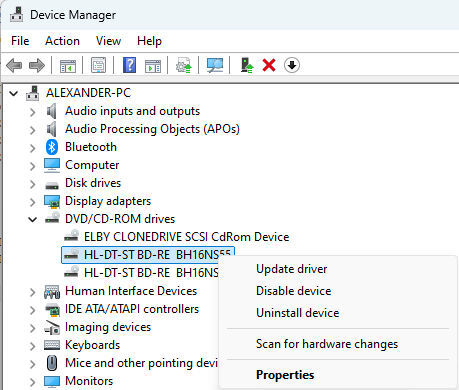Select the highlighted HL-DT-ST BD-RE BH16NS55 drive
This screenshot has width=459, height=390.
click(x=148, y=255)
